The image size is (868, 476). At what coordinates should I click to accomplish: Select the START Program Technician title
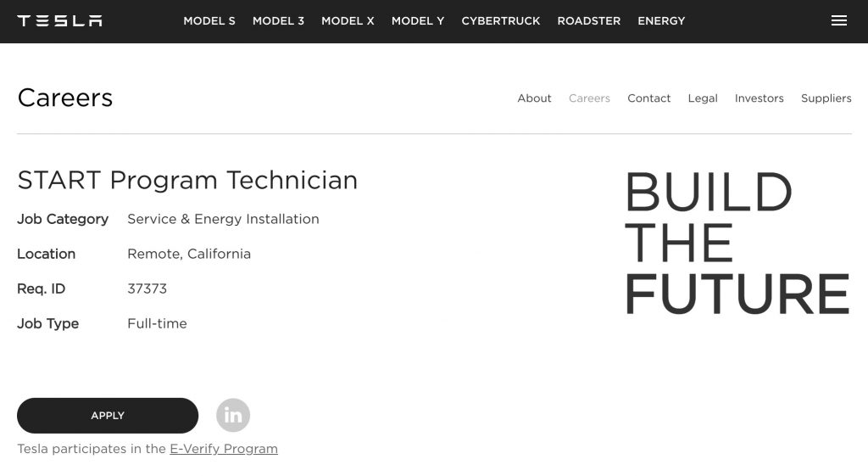click(x=187, y=180)
